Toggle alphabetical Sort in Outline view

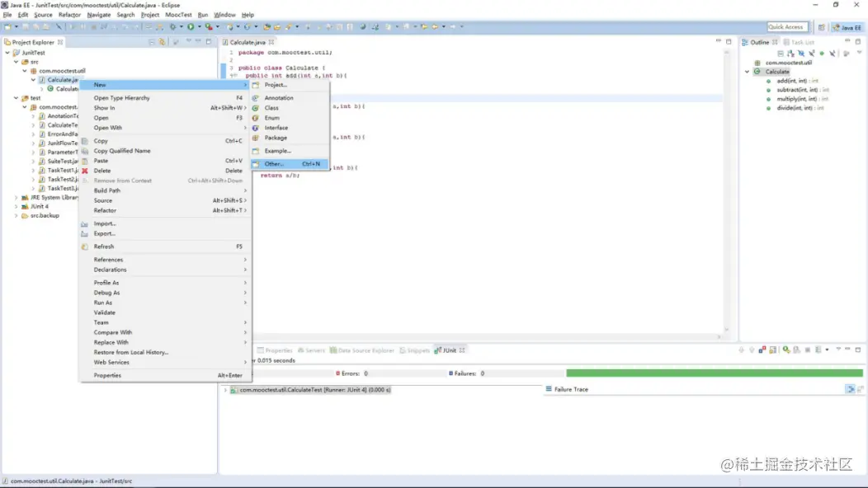tap(791, 54)
